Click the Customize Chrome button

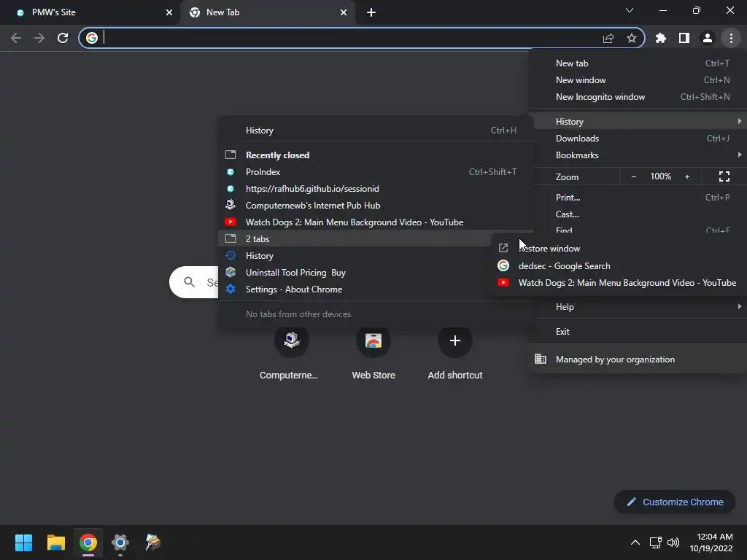click(675, 502)
